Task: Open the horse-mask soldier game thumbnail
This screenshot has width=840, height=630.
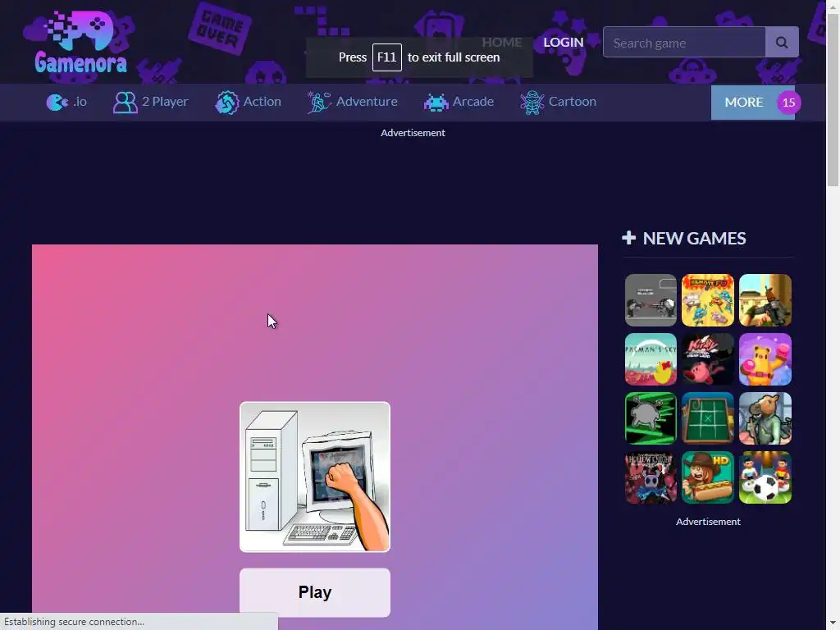Action: pos(765,418)
